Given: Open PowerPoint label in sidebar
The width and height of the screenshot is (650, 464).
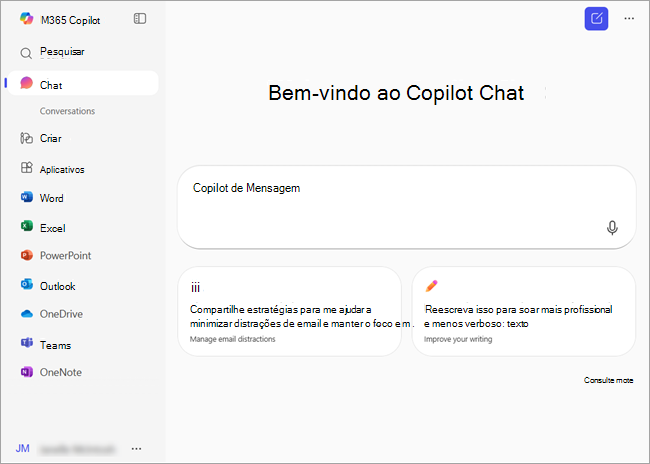Looking at the screenshot, I should point(65,255).
